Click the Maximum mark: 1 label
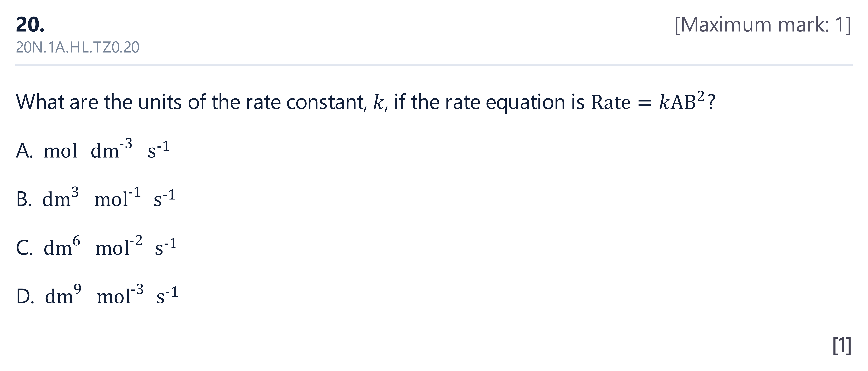Screen dimensions: 868x371 click(x=763, y=25)
